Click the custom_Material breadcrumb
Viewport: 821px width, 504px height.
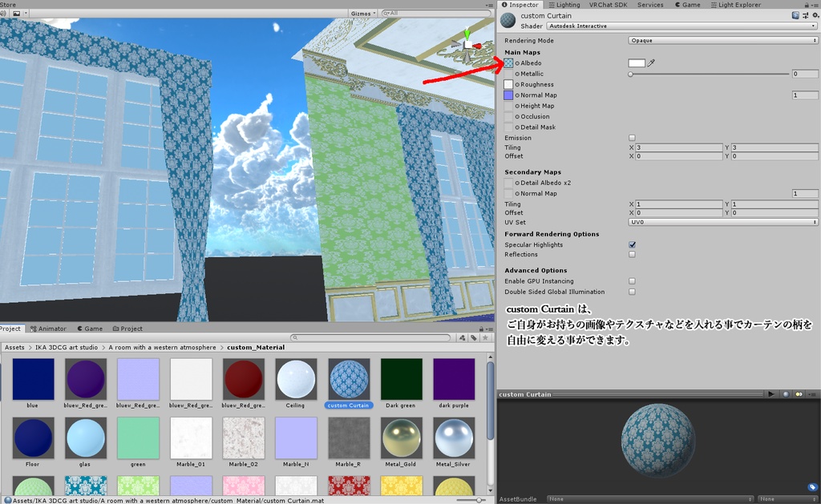pyautogui.click(x=256, y=348)
